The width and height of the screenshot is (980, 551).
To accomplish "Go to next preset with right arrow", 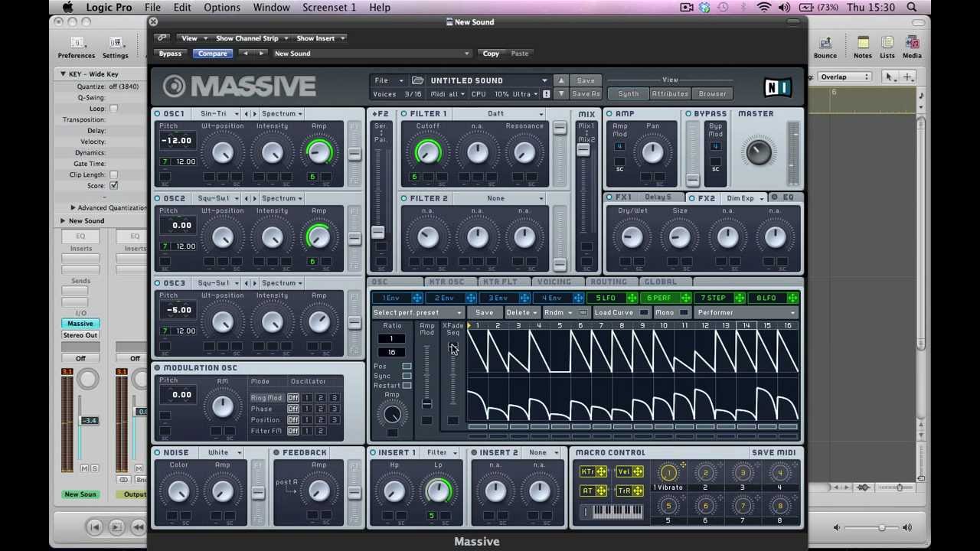I will point(261,54).
